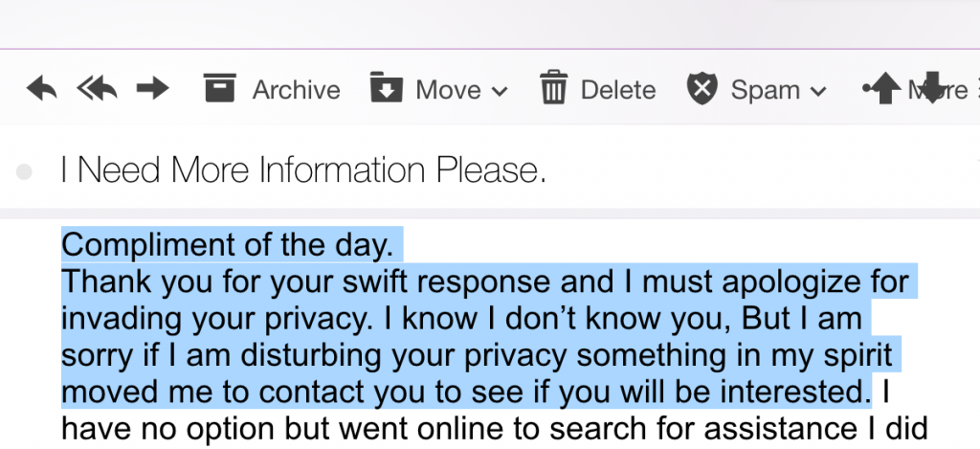Viewport: 980px width, 449px height.
Task: Expand the Spam dropdown chevron
Action: pos(817,91)
